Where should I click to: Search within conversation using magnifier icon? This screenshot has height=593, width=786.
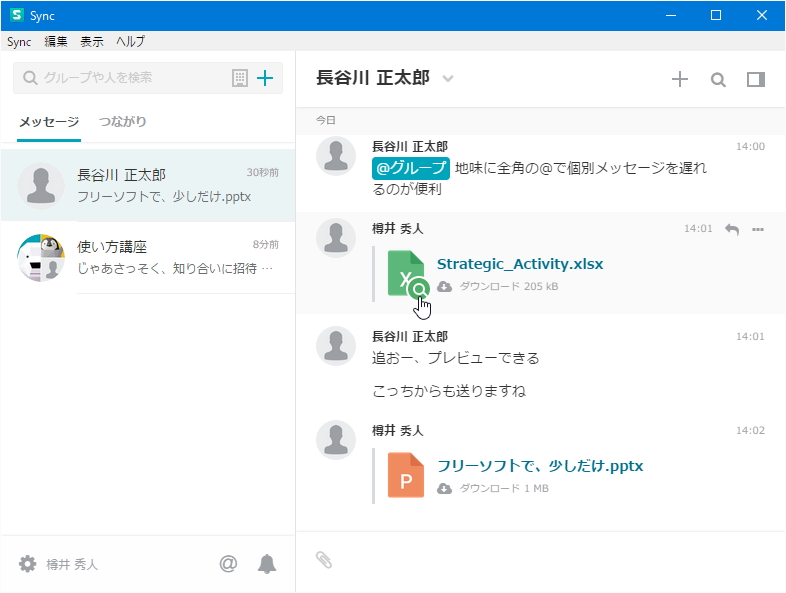point(718,79)
